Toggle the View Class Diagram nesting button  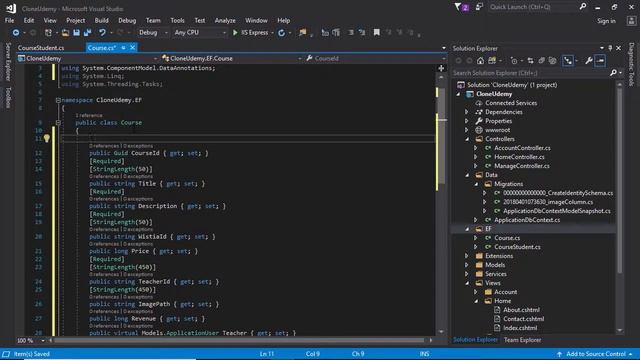(568, 61)
